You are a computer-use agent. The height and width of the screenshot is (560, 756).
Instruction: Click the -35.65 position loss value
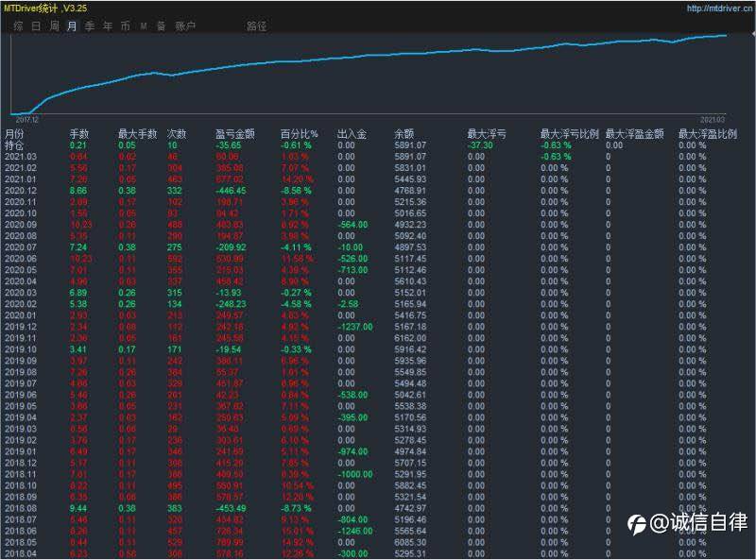pyautogui.click(x=228, y=145)
